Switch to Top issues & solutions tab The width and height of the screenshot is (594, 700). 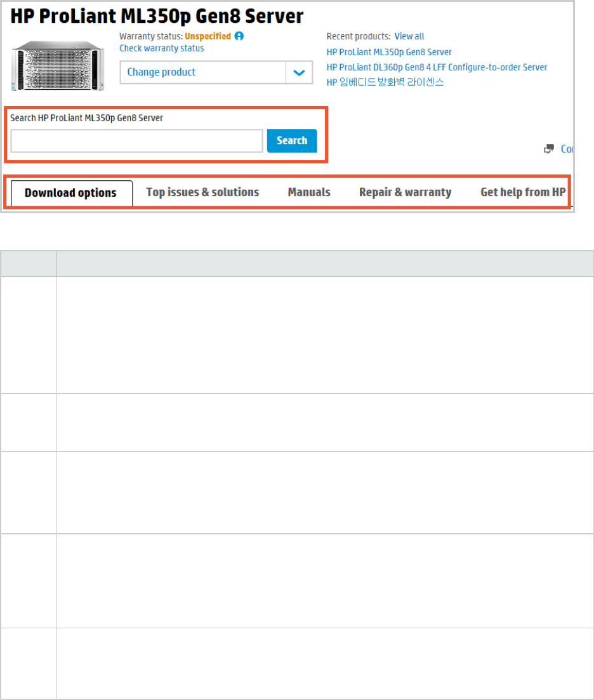(202, 192)
